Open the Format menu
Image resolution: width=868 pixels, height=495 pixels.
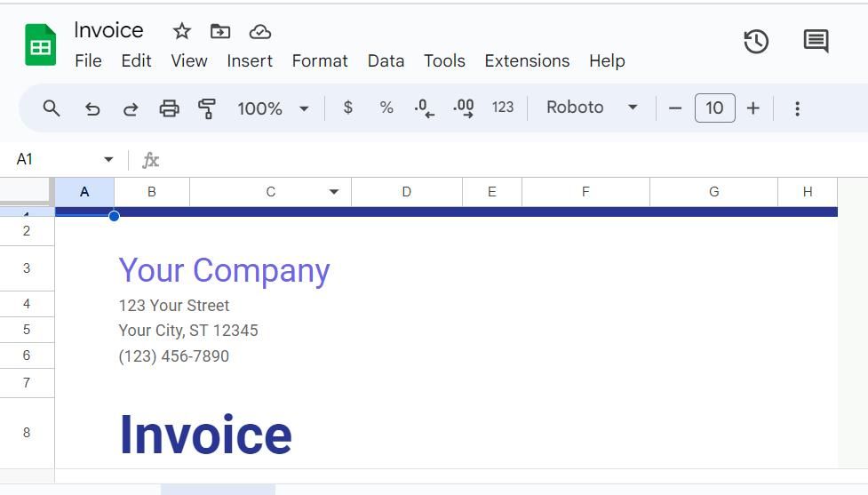point(320,61)
